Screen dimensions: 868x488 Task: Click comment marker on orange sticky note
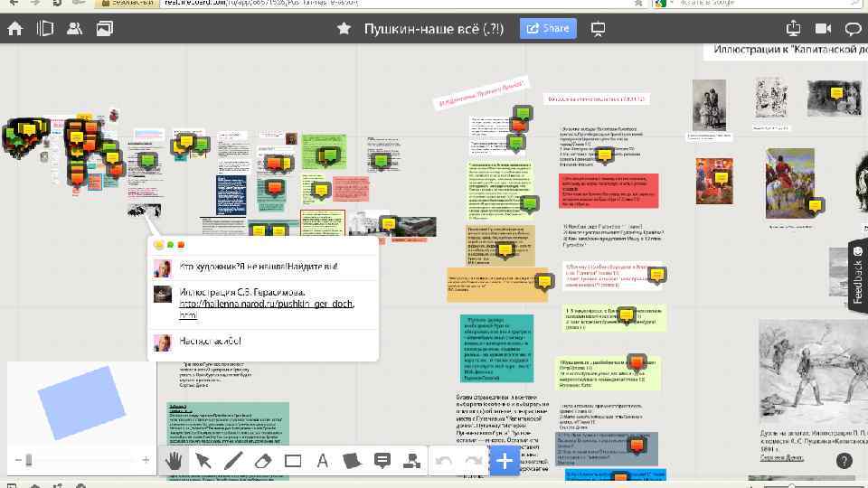coord(544,282)
